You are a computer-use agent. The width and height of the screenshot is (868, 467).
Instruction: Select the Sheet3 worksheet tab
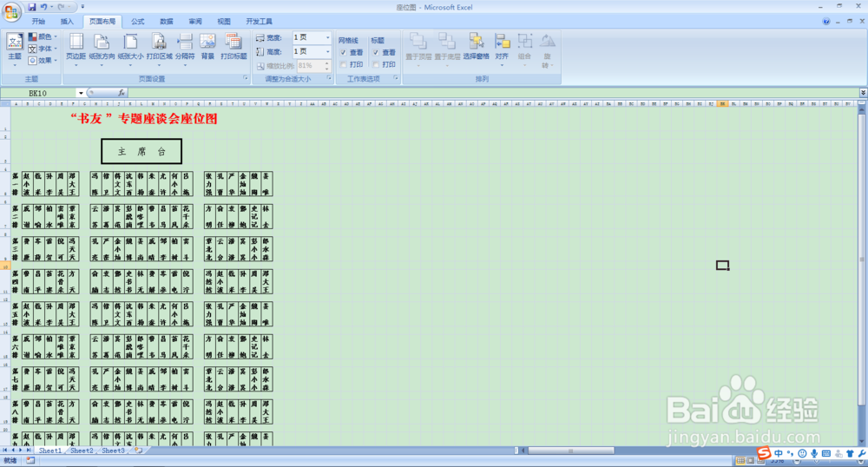coord(113,451)
